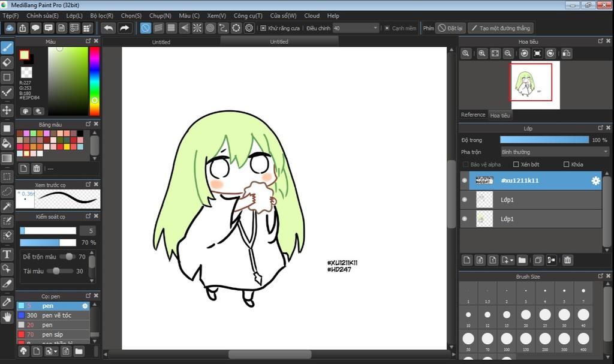
Task: Select the Hand pan tool
Action: point(7,317)
